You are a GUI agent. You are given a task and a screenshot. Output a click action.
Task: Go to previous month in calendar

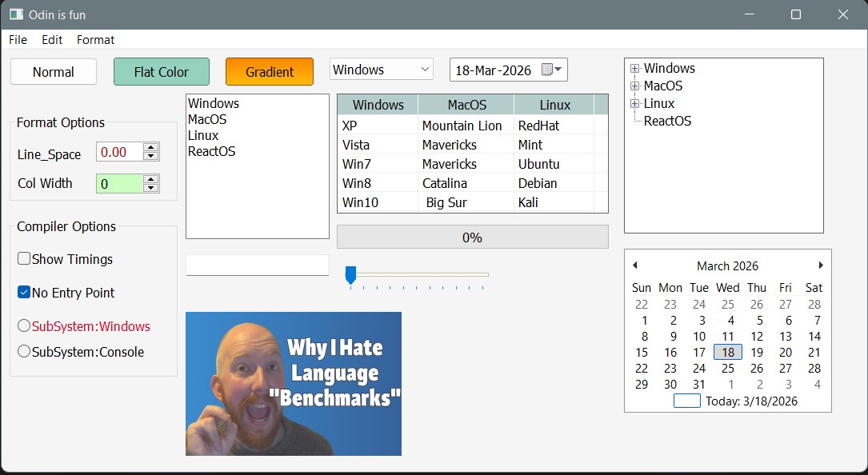coord(635,265)
